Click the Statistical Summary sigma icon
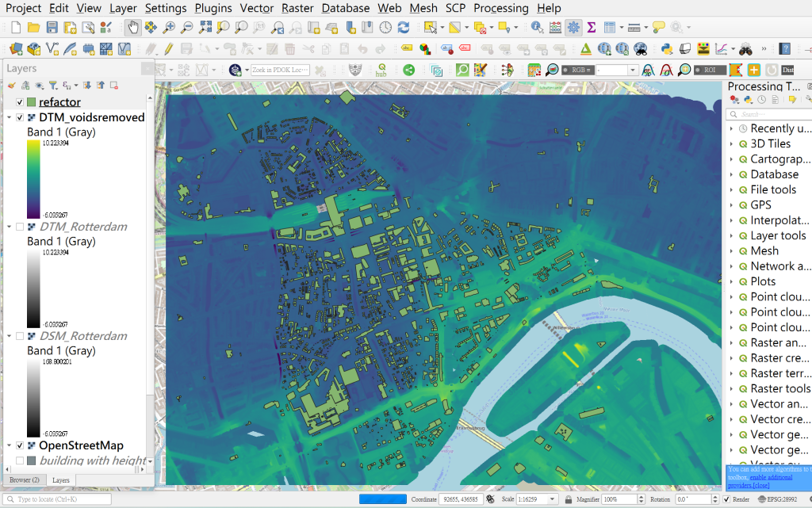 [x=592, y=28]
